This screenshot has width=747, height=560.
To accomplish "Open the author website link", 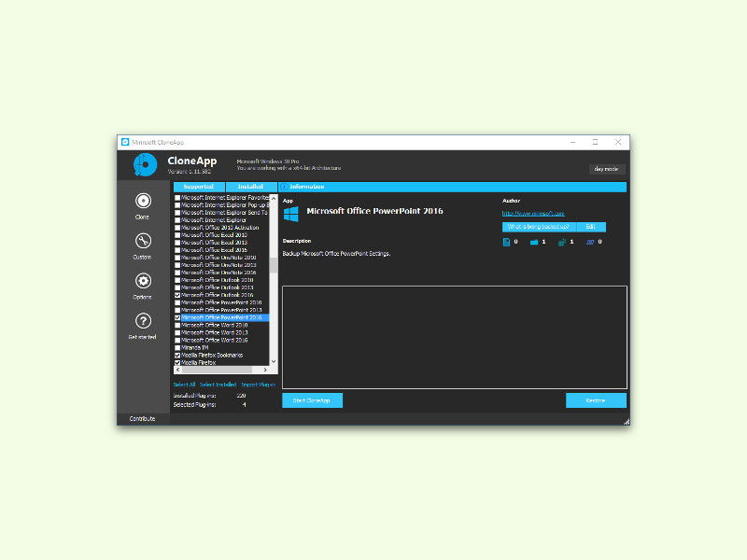I will click(x=533, y=214).
